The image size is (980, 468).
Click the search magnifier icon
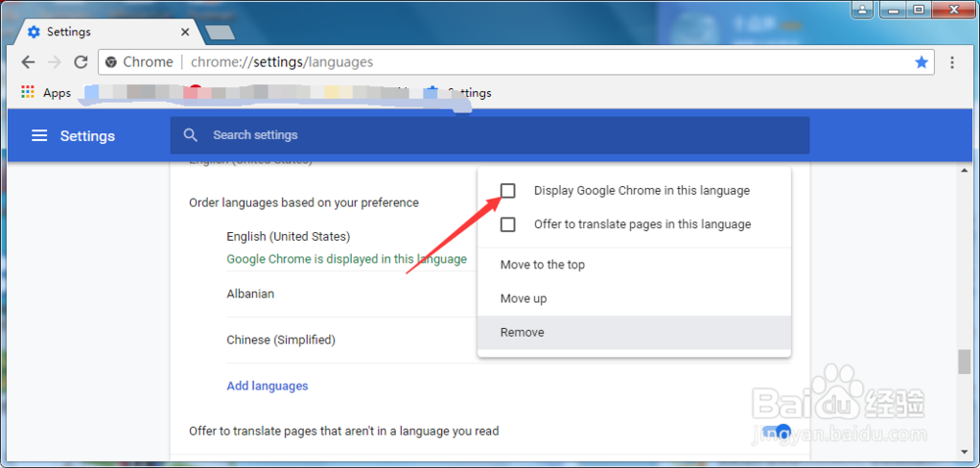[x=191, y=135]
